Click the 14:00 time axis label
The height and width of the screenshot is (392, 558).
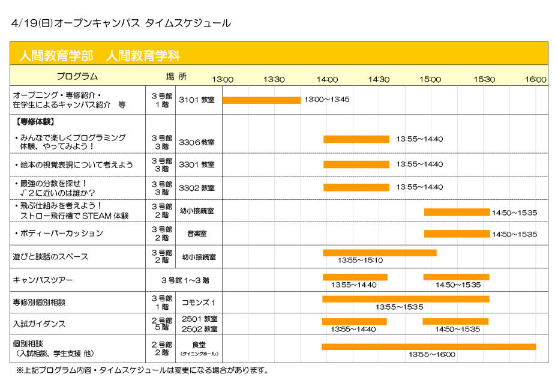coord(327,79)
